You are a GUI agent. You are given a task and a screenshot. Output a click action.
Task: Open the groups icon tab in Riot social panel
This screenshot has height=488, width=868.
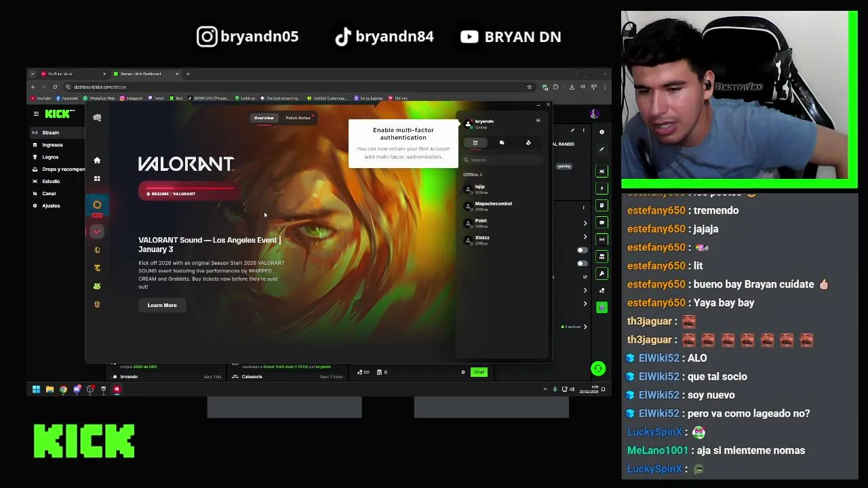(x=528, y=143)
